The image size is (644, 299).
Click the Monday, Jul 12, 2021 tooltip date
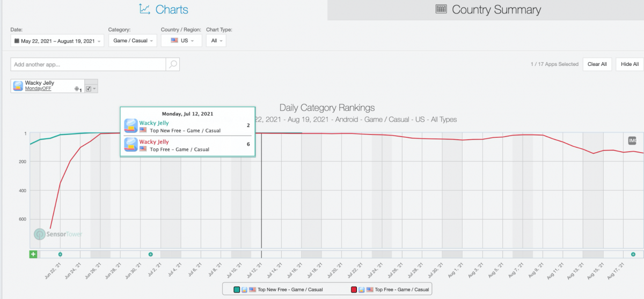tap(188, 114)
